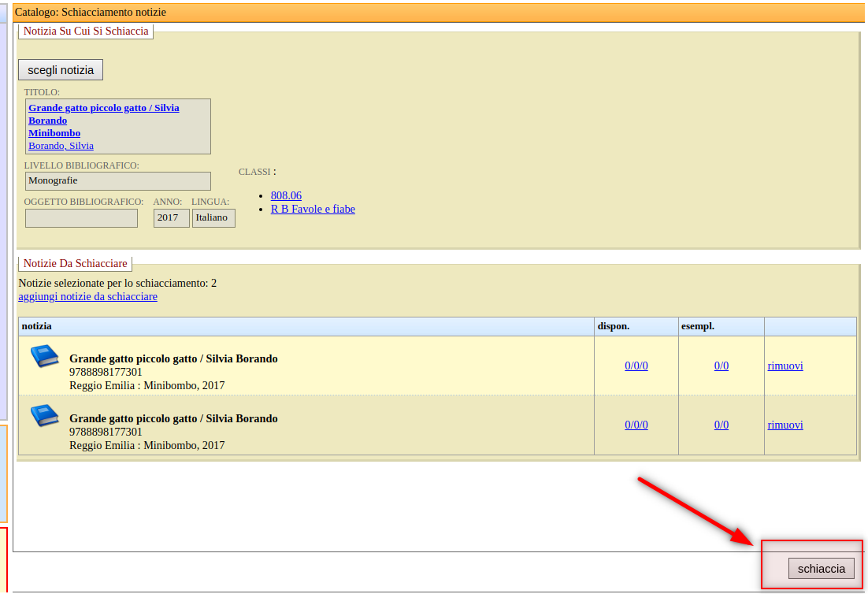Screen dimensions: 868x594
Task: Select the year field showing 2017
Action: point(171,218)
